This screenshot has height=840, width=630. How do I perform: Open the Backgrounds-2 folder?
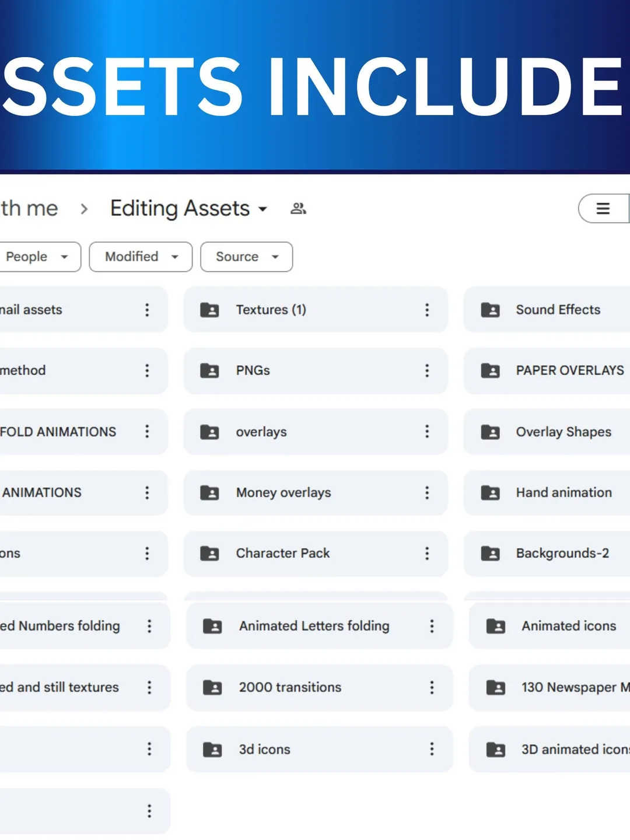[547, 553]
